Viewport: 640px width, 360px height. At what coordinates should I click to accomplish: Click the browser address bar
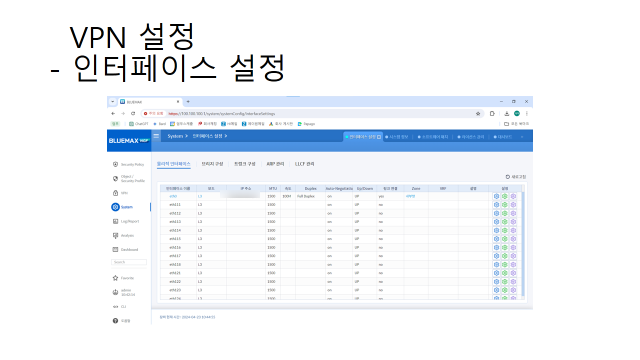pyautogui.click(x=312, y=113)
